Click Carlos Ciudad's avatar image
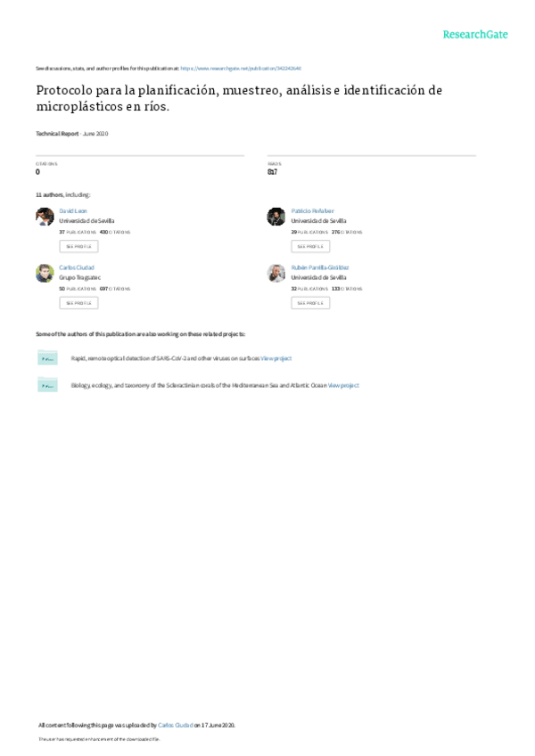The image size is (535, 756). 45,274
